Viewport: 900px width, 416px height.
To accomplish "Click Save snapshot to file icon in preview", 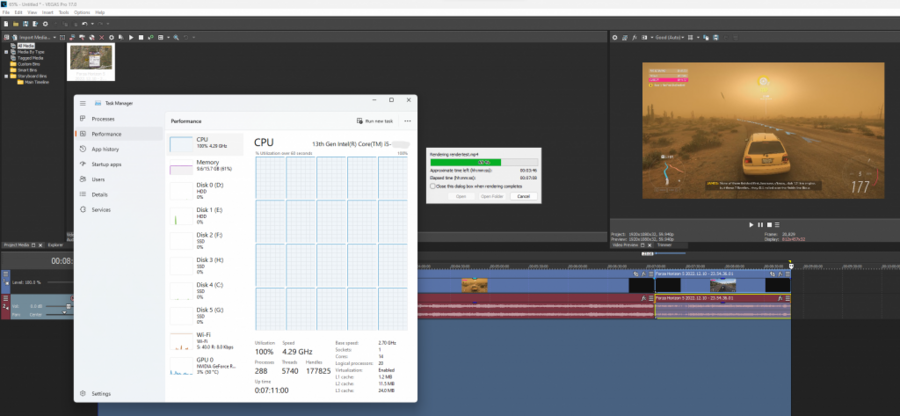I will (716, 37).
